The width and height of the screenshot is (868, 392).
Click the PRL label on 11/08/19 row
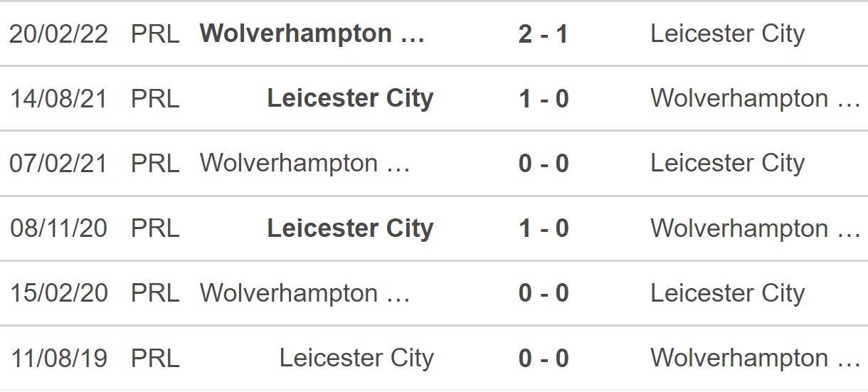coord(155,358)
